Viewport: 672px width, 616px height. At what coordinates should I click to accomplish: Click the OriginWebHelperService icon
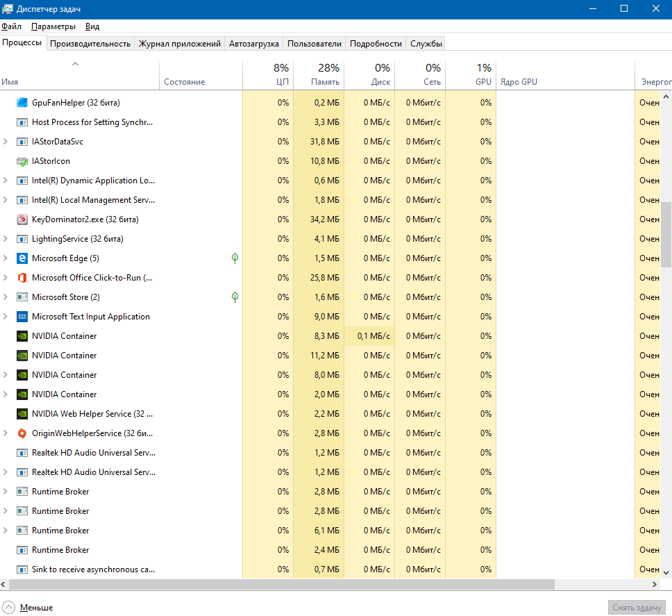click(x=22, y=433)
